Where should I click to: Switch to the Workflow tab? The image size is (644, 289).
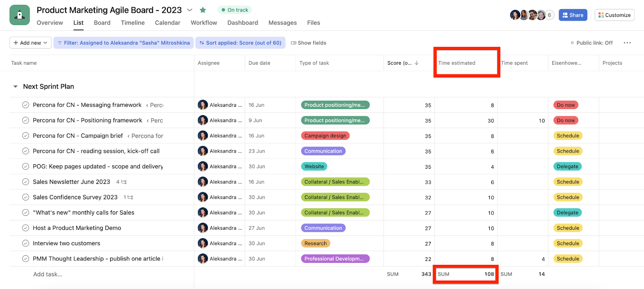204,23
